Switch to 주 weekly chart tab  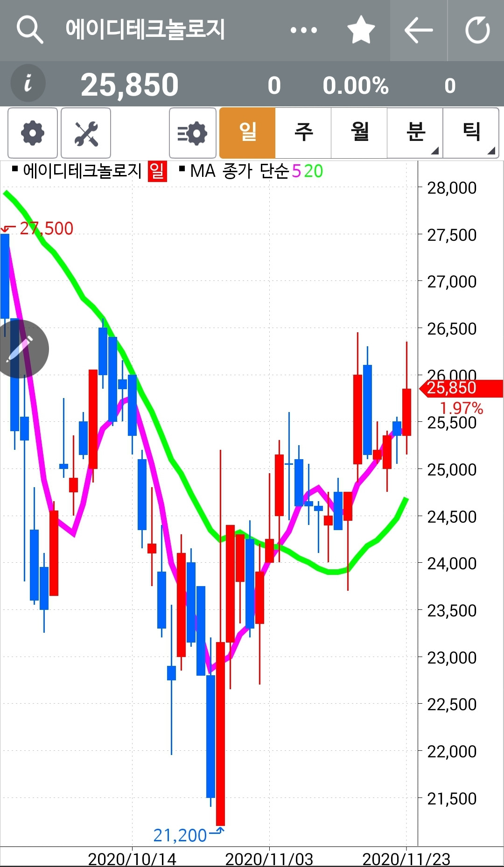[303, 133]
